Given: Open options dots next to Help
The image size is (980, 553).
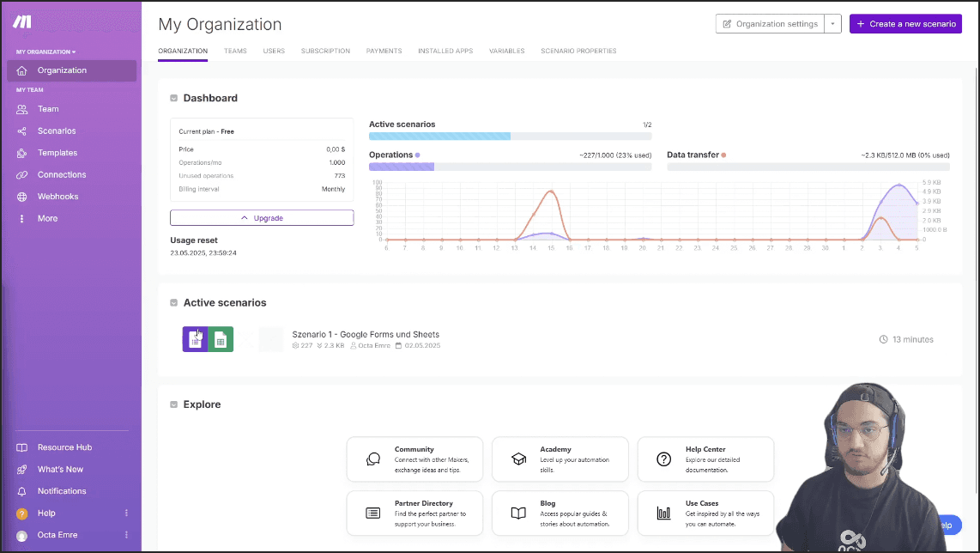Looking at the screenshot, I should [126, 513].
